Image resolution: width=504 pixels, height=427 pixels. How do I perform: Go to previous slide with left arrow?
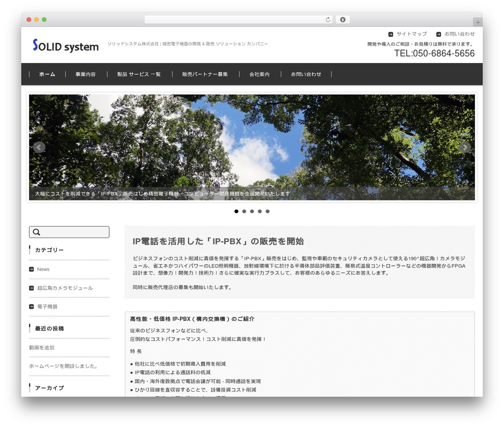tap(39, 147)
